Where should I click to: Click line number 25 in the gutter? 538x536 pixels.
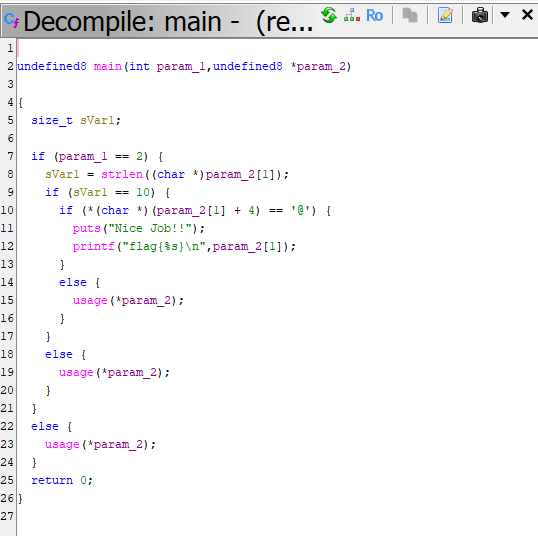coord(7,480)
